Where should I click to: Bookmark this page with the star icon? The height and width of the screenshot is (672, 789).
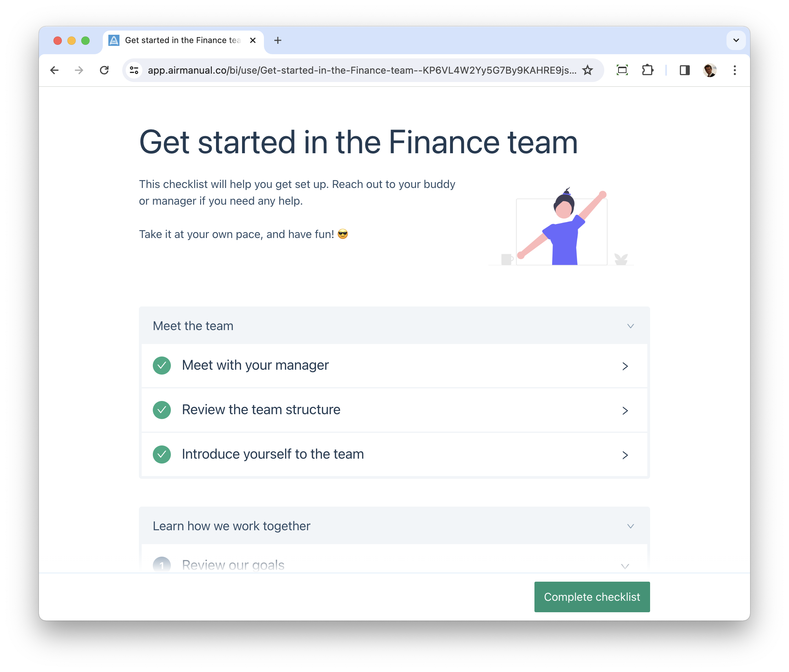click(x=588, y=70)
